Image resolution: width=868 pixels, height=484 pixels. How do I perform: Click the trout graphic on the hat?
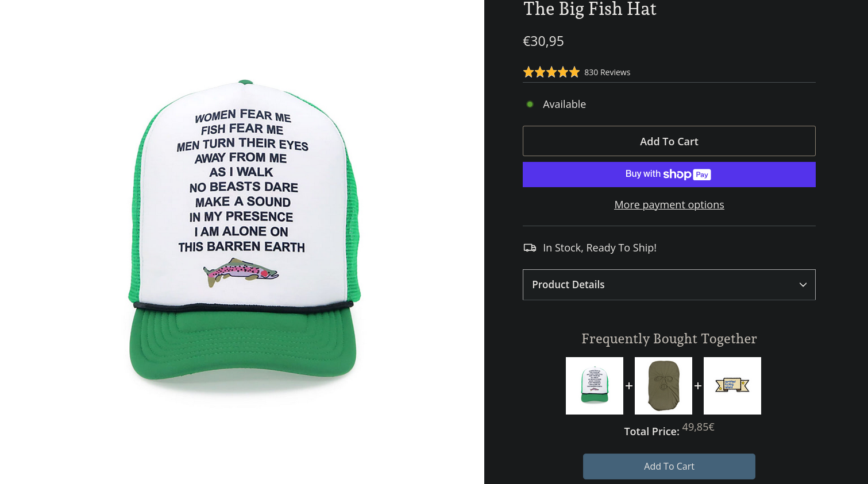click(241, 272)
